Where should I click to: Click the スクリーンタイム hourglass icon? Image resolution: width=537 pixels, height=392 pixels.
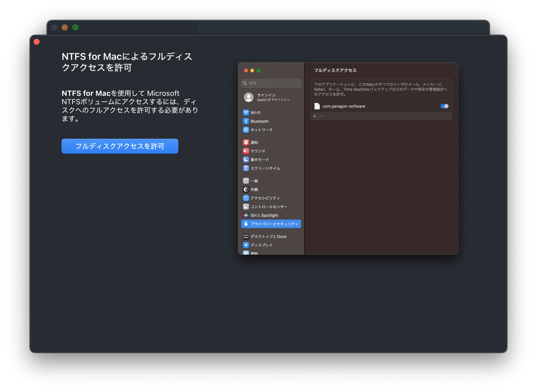tap(246, 168)
